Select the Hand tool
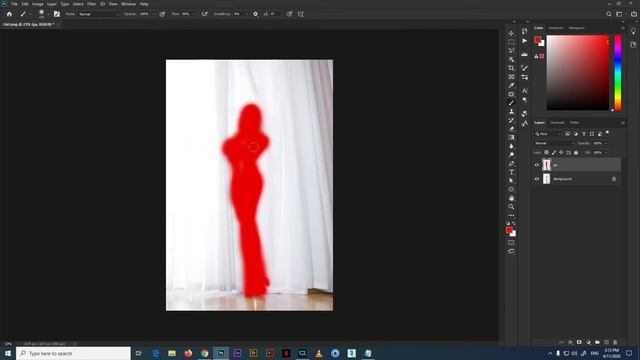 pos(511,198)
